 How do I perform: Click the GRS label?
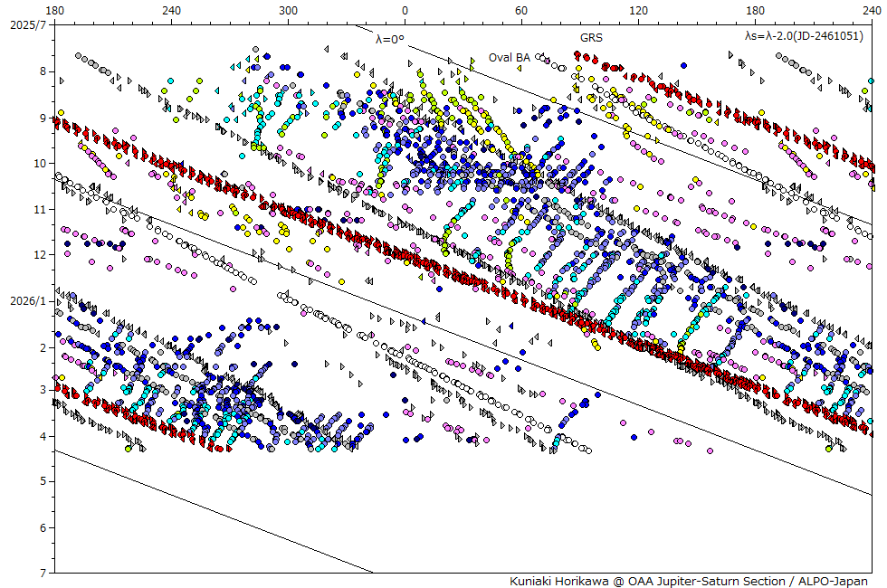[591, 39]
